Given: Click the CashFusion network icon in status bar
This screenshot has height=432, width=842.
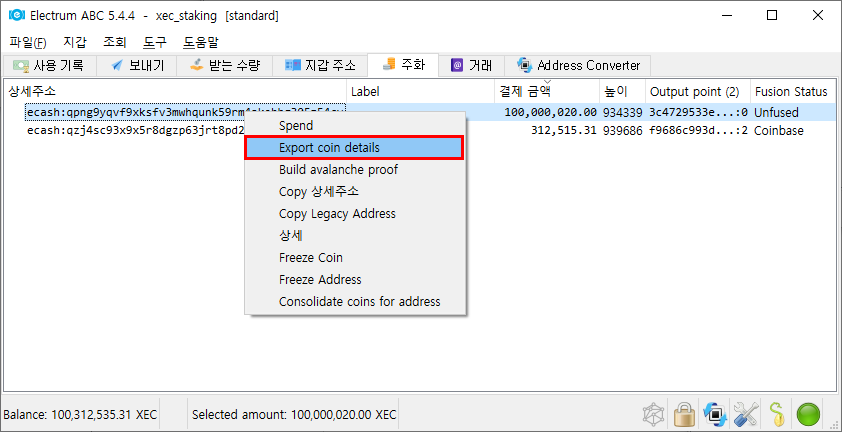Looking at the screenshot, I should pyautogui.click(x=653, y=414).
